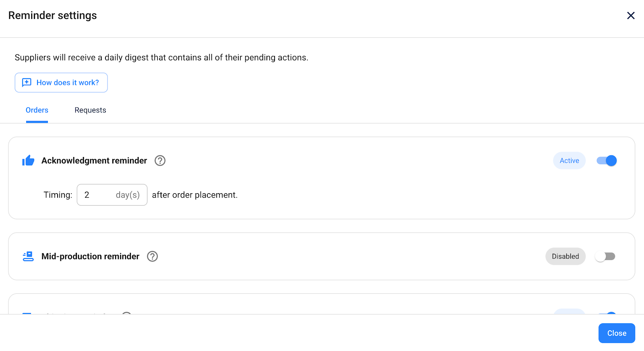The image size is (644, 351).
Task: Click the day(s) unit label in Timing
Action: click(128, 195)
